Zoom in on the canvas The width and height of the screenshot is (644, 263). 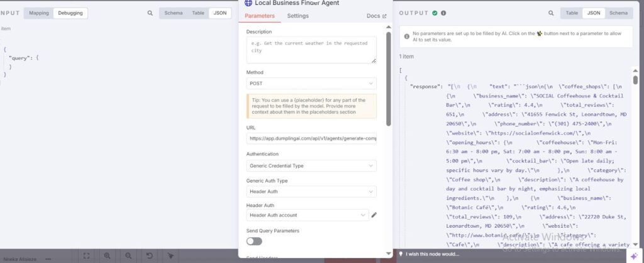pyautogui.click(x=107, y=255)
